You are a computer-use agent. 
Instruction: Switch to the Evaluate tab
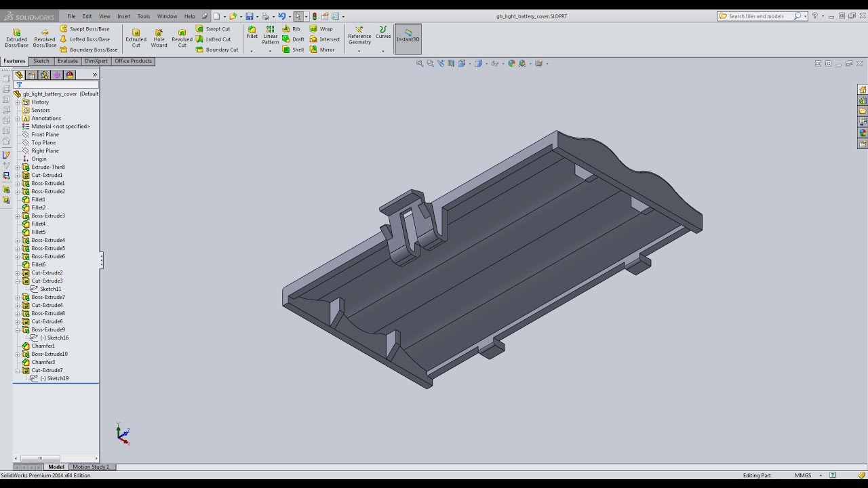click(68, 61)
